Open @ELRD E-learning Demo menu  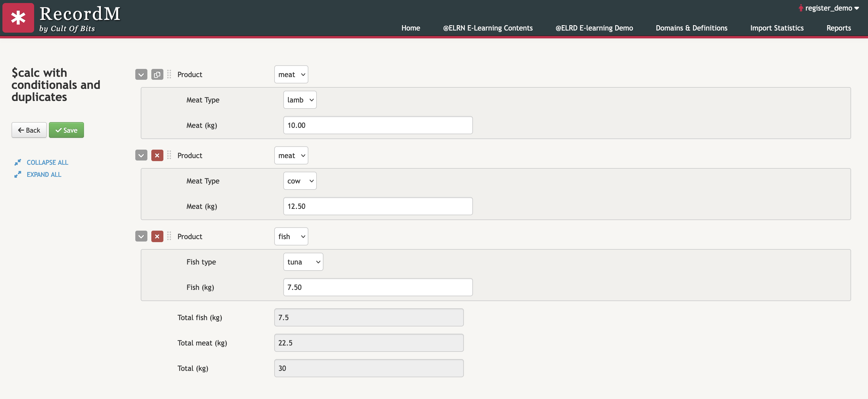click(594, 28)
